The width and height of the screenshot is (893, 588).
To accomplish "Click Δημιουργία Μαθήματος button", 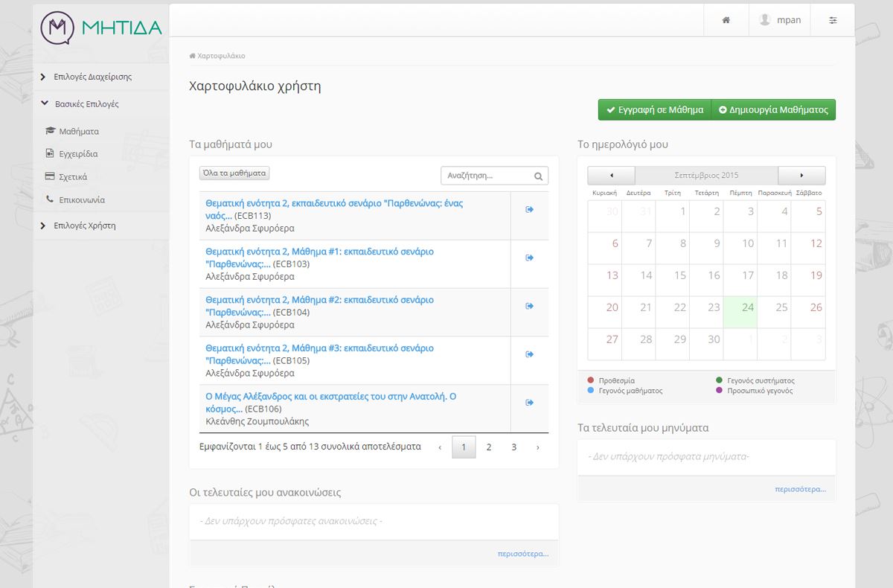I will coord(773,109).
